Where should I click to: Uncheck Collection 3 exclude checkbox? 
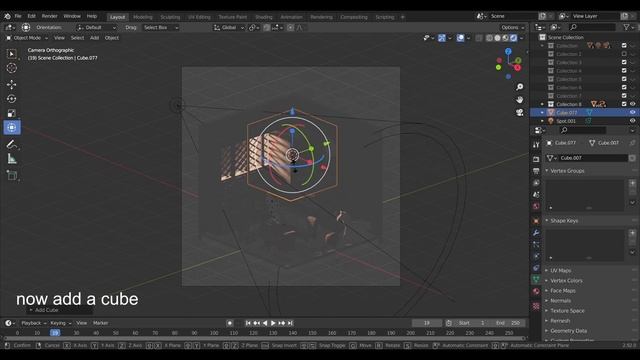click(x=624, y=62)
